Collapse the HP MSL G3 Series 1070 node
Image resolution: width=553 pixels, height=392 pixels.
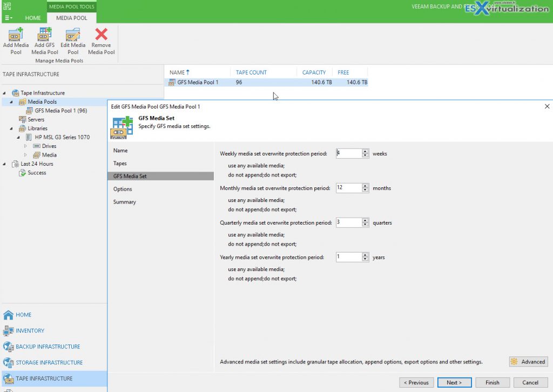coord(19,137)
